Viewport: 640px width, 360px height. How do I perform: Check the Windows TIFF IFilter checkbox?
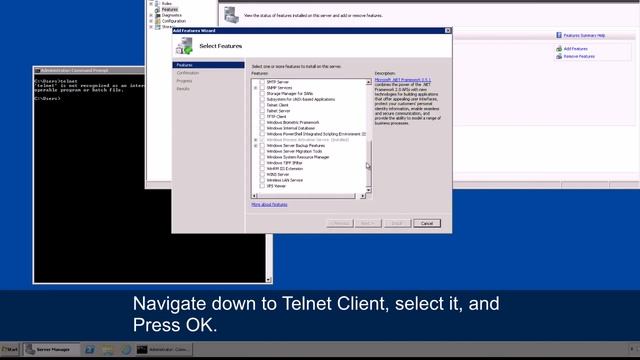point(262,163)
